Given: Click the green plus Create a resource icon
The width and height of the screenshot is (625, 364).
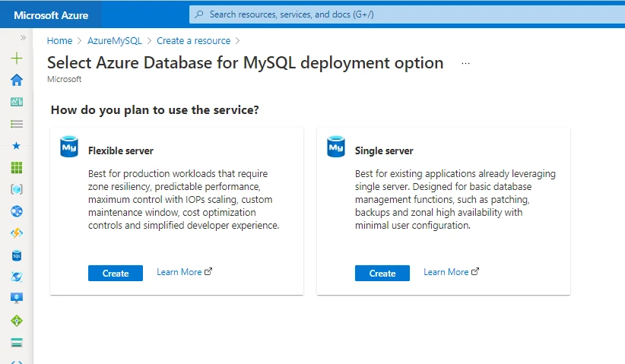Looking at the screenshot, I should point(16,59).
